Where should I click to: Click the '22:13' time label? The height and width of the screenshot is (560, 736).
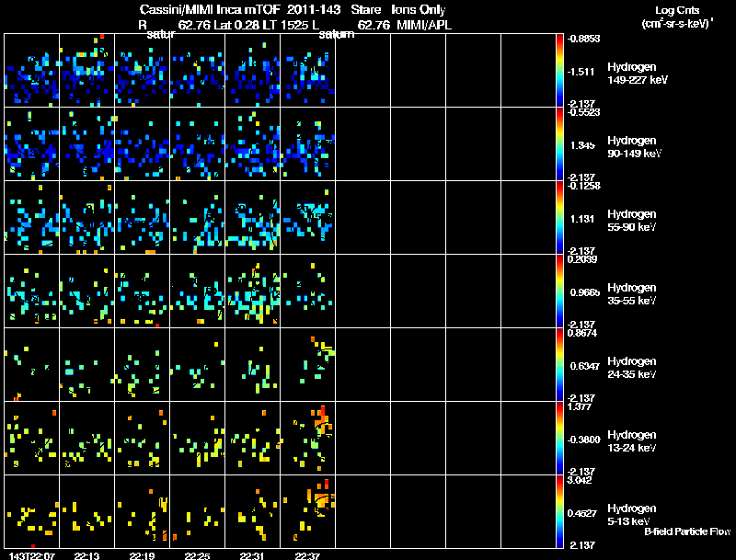point(86,555)
